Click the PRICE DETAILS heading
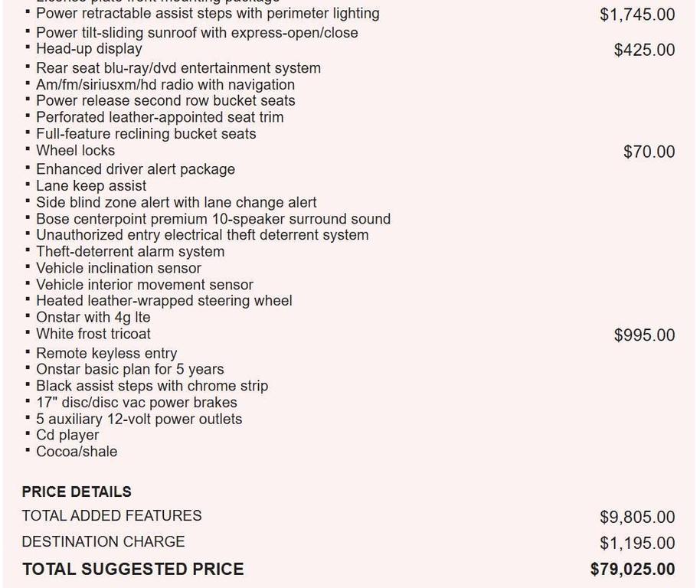 [x=77, y=492]
